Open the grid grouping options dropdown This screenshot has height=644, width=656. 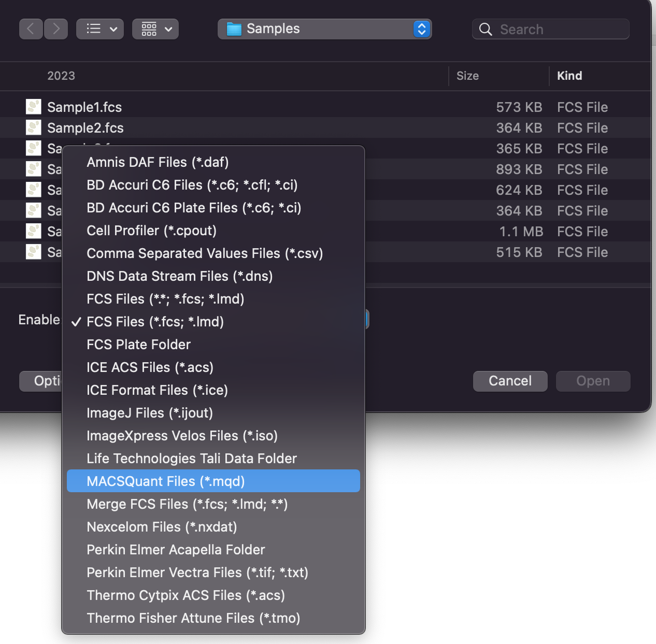[155, 29]
